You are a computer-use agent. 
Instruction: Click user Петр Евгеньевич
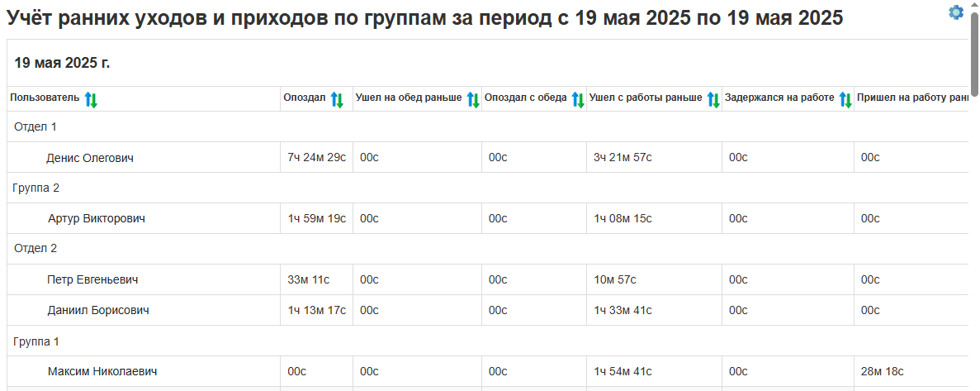[x=92, y=279]
